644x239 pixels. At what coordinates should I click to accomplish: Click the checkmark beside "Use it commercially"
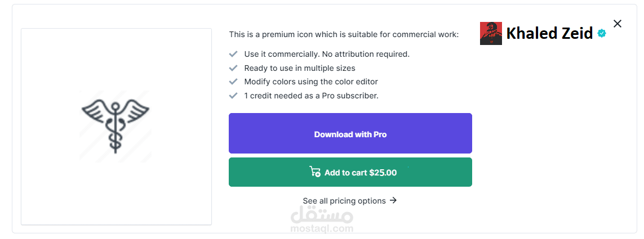233,54
